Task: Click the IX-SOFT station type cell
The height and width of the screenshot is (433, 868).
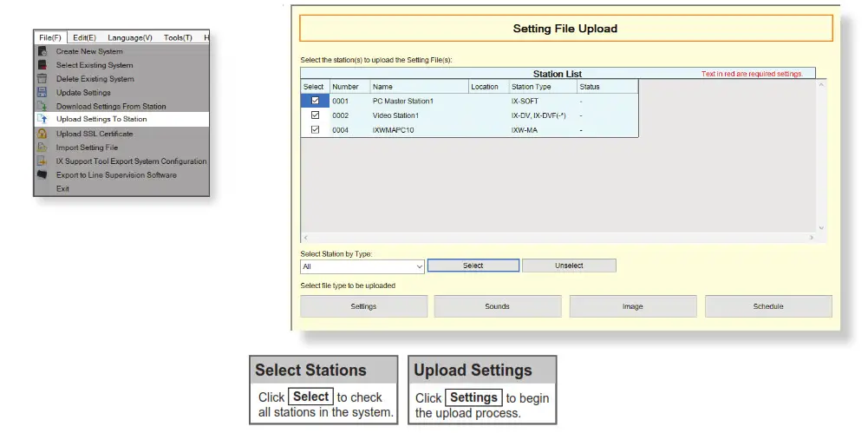Action: (543, 102)
